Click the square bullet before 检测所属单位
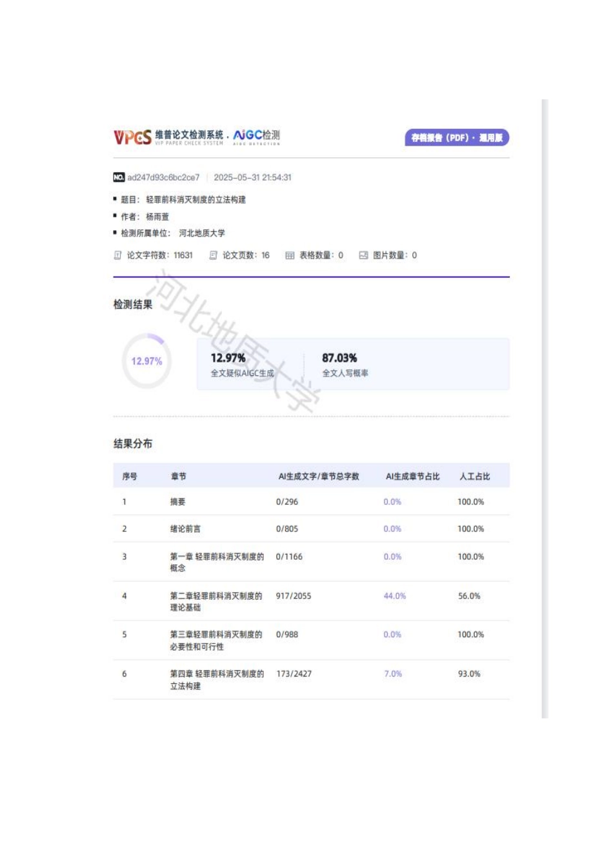Viewport: 613px width, 868px height. tap(114, 233)
